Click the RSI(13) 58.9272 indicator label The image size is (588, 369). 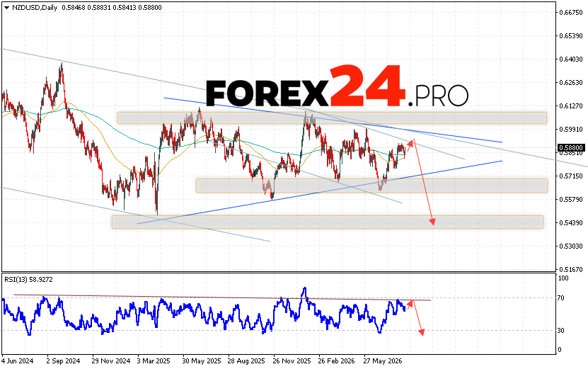click(x=28, y=280)
